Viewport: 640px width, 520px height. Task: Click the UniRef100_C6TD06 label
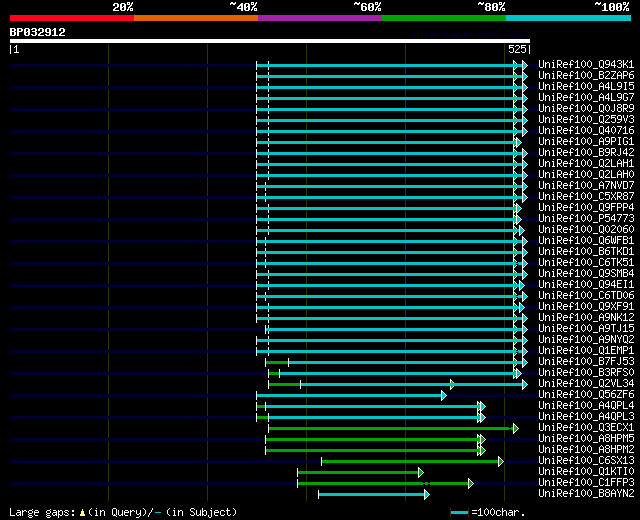586,296
